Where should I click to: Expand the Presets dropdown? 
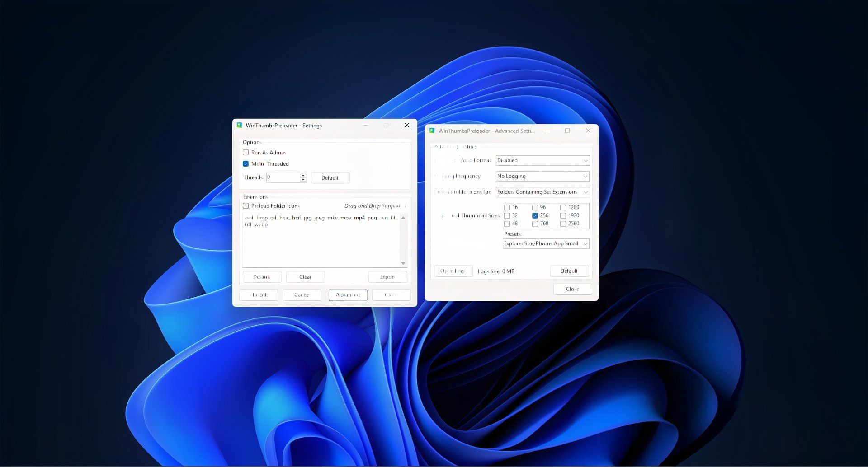546,243
